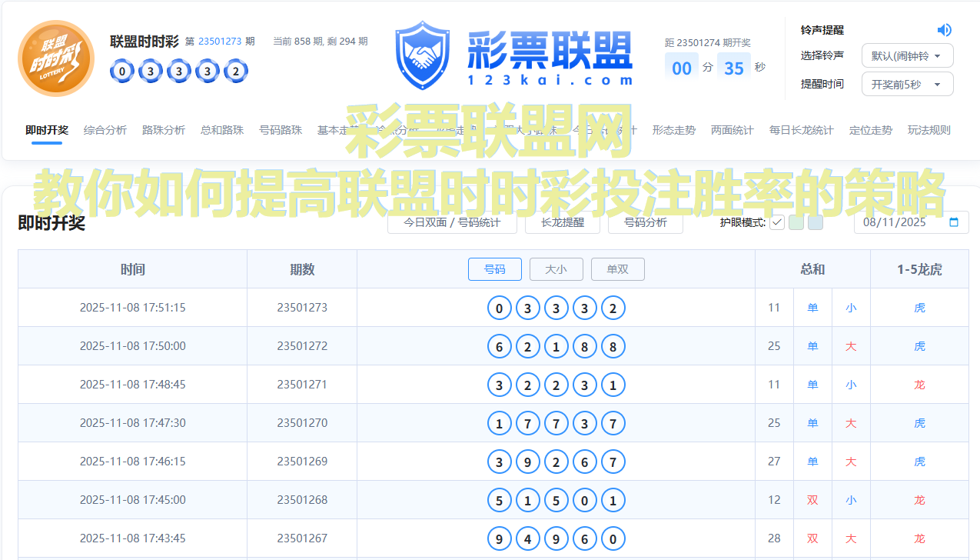The width and height of the screenshot is (980, 560).
Task: Select the 号码 display toggle
Action: coord(494,269)
